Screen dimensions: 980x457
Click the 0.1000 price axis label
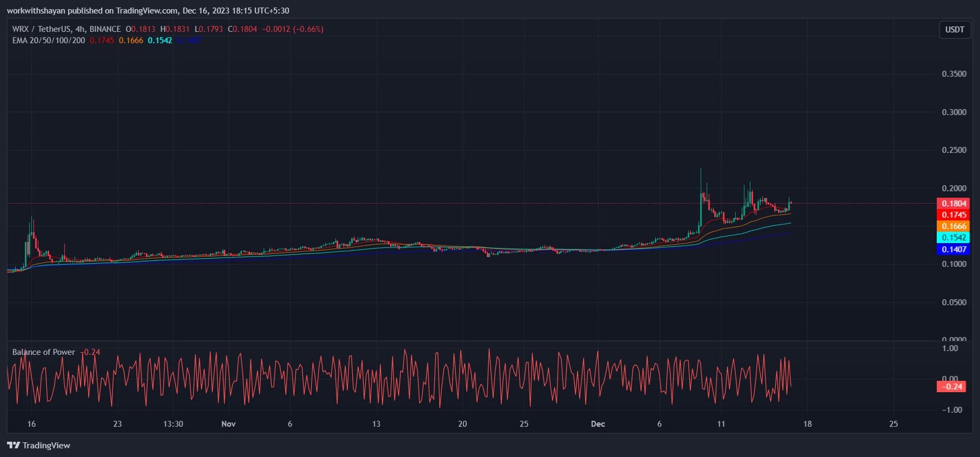click(954, 264)
